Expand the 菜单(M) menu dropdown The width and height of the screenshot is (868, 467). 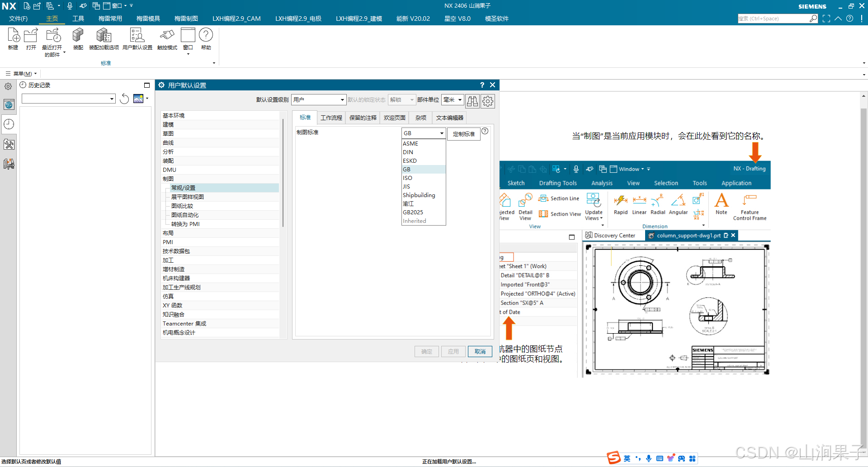click(x=21, y=73)
